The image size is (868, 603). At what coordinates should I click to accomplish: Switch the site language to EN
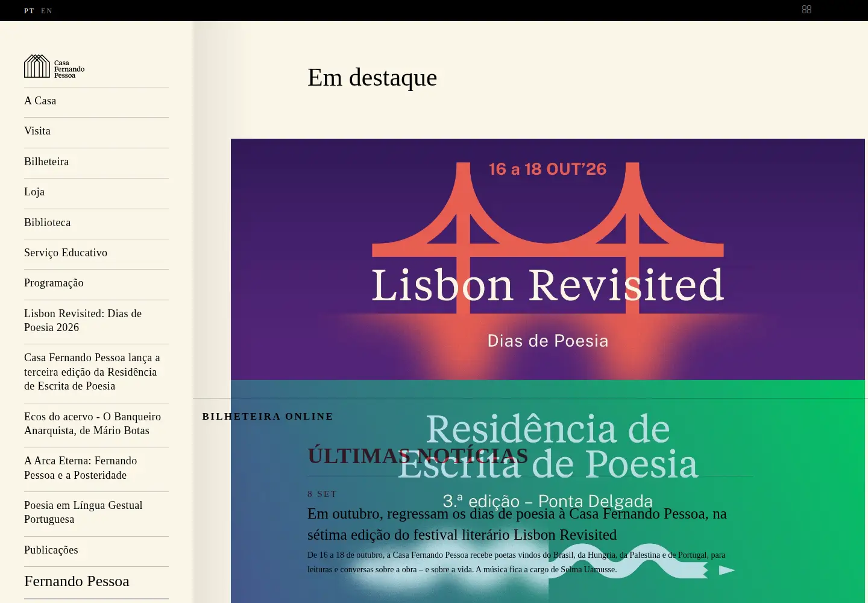tap(46, 11)
